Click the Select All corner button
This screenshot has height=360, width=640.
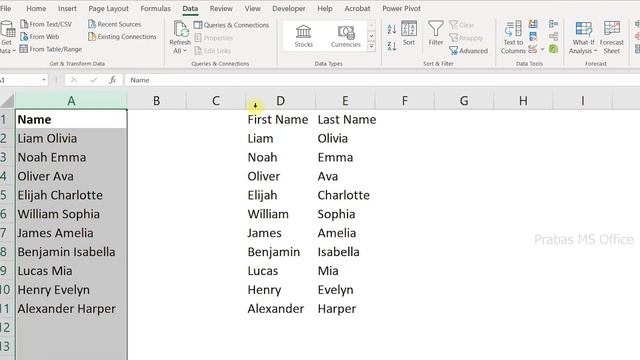click(7, 100)
